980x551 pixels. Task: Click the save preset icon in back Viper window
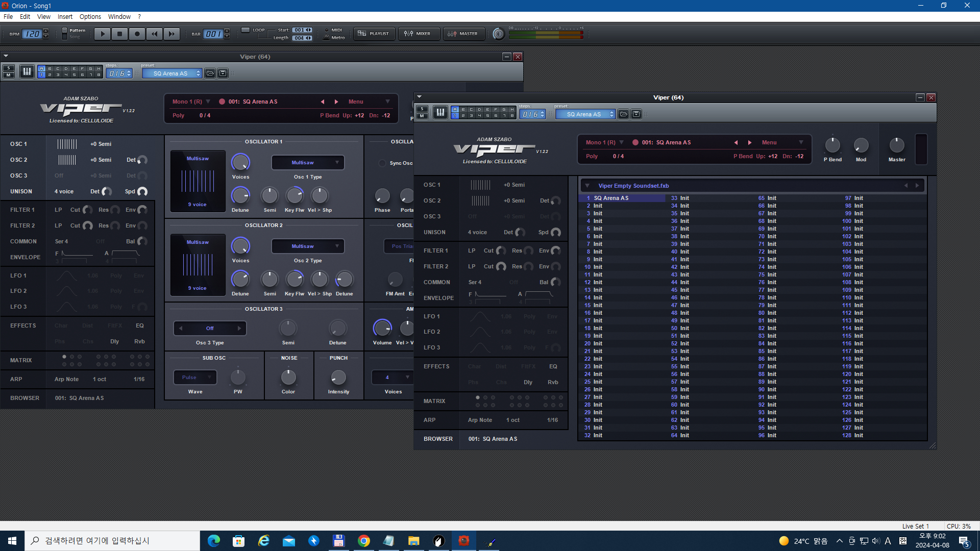pos(223,73)
